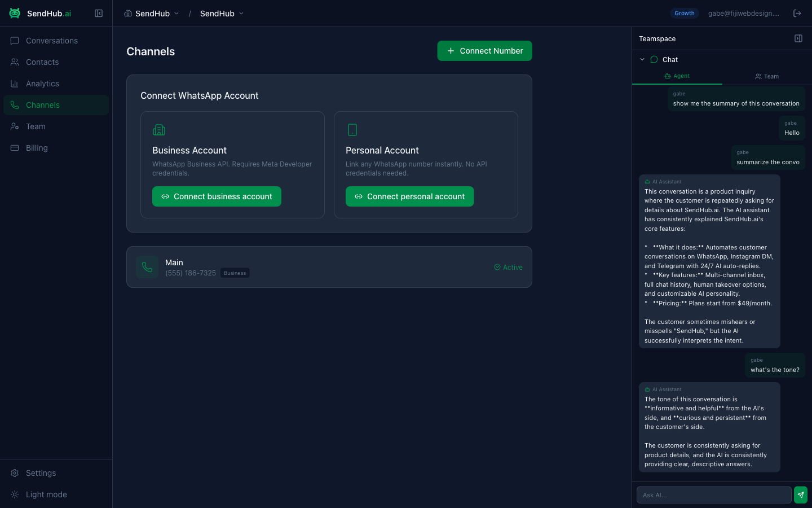Click the Business Account card title
This screenshot has width=812, height=508.
[x=189, y=150]
